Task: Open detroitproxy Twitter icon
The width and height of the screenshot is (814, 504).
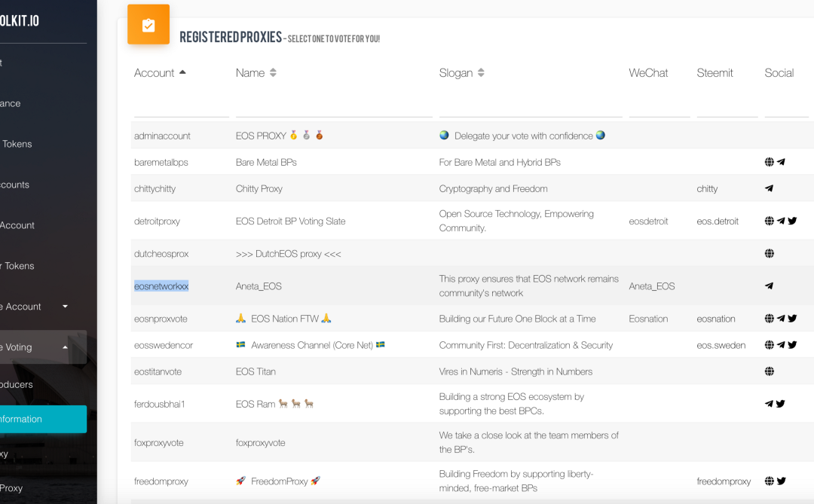Action: (792, 221)
